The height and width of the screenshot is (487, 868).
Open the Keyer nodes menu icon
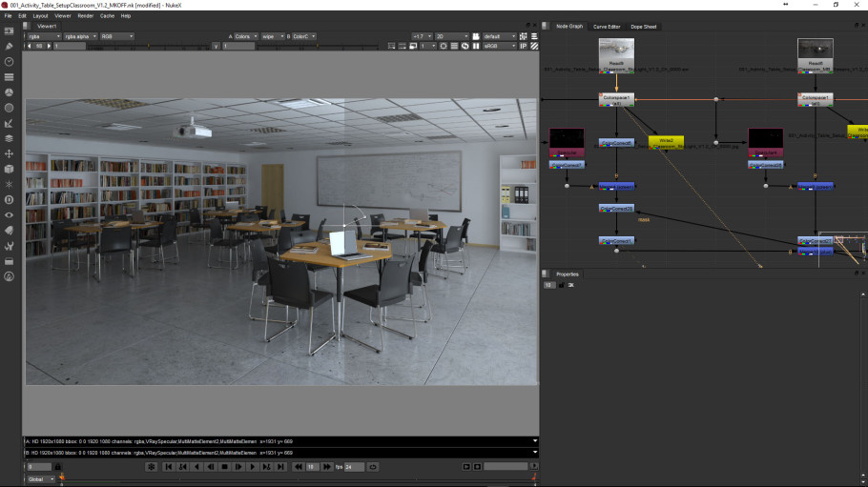click(9, 123)
